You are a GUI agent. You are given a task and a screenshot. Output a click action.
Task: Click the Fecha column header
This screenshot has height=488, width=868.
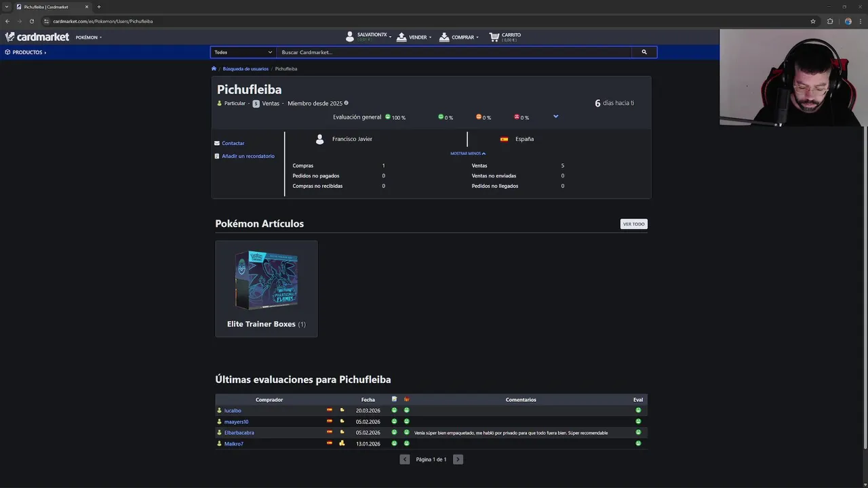pos(368,400)
